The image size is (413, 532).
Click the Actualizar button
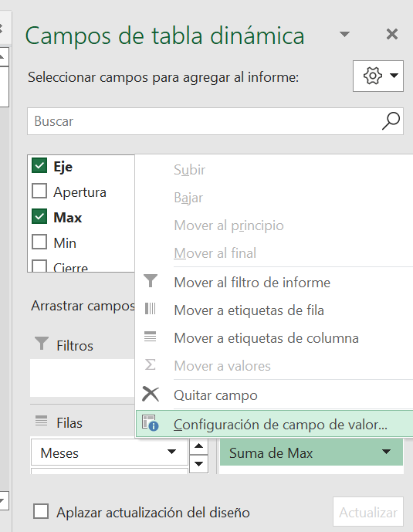point(368,512)
